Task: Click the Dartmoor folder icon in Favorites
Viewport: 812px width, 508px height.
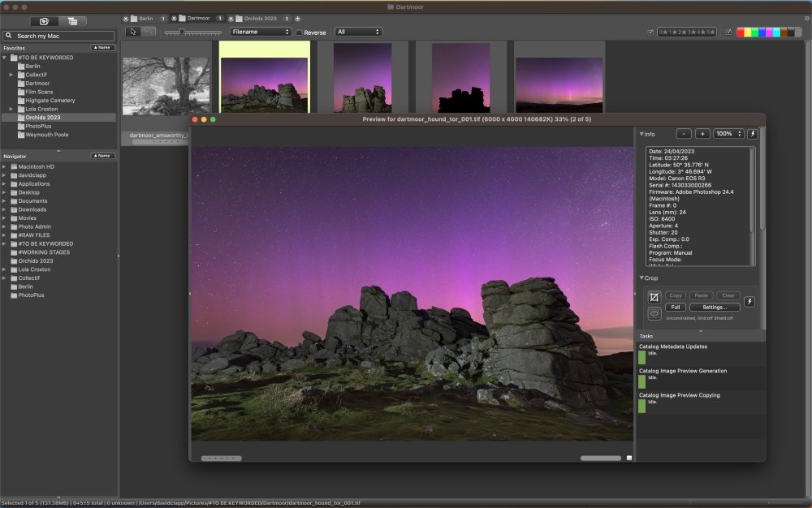Action: [21, 84]
